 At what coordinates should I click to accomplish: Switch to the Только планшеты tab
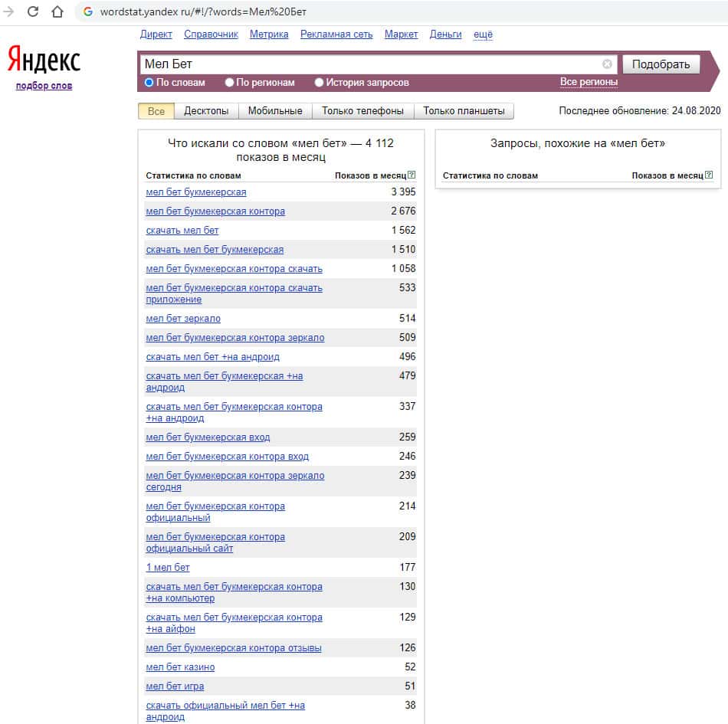coord(464,111)
